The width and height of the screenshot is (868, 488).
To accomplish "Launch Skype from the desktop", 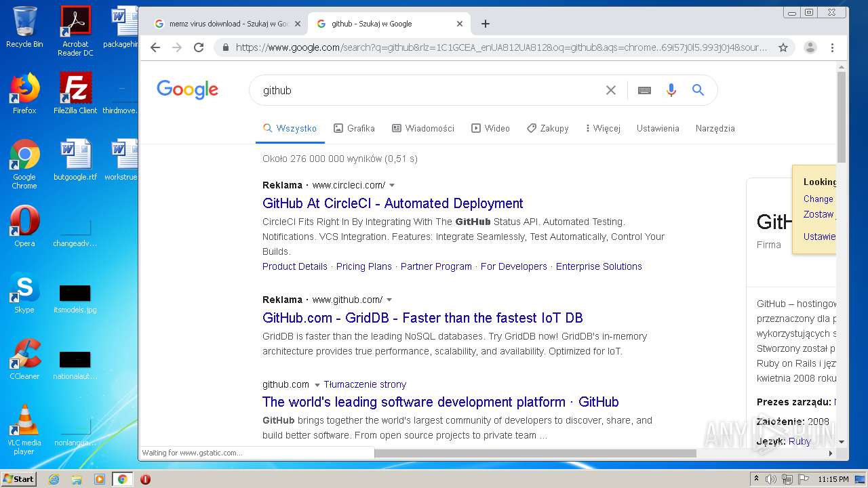I will 24,293.
